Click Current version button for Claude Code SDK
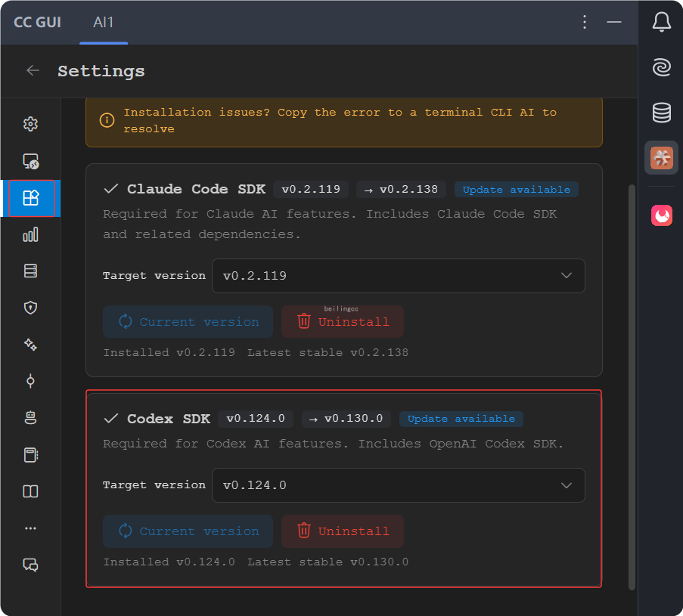 [x=188, y=322]
